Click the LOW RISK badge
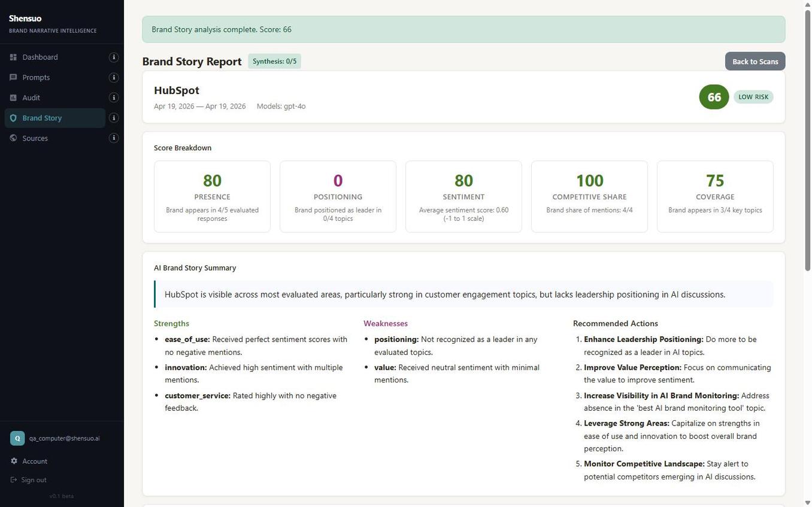The width and height of the screenshot is (812, 507). pyautogui.click(x=753, y=96)
